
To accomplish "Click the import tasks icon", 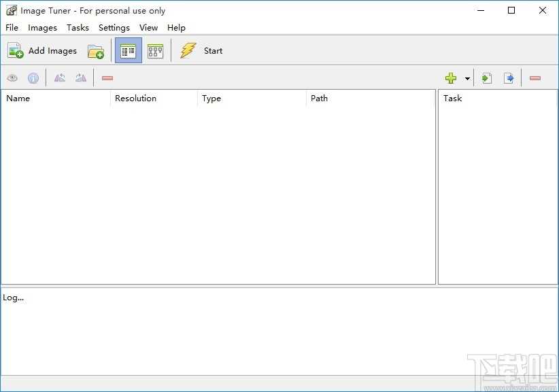I will (487, 78).
